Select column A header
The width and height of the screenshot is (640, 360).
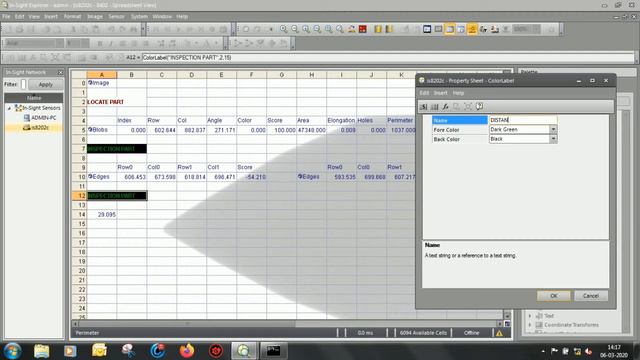(102, 75)
